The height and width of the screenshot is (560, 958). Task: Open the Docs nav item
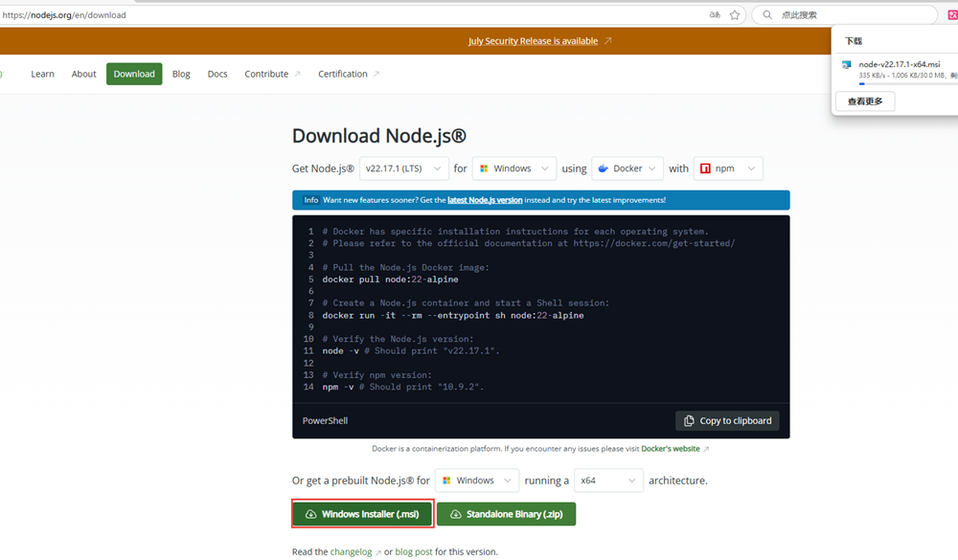(x=217, y=74)
